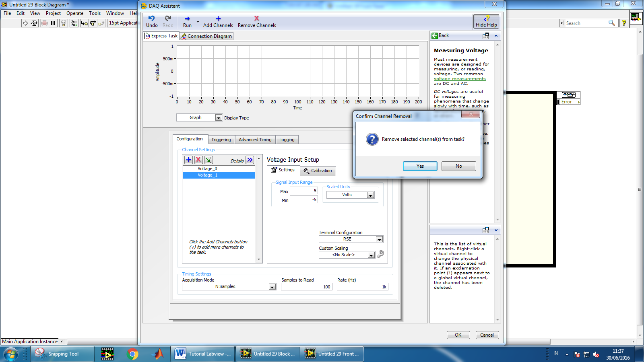Switch to the Triggering tab
Screen dimensions: 644x362
[221, 140]
